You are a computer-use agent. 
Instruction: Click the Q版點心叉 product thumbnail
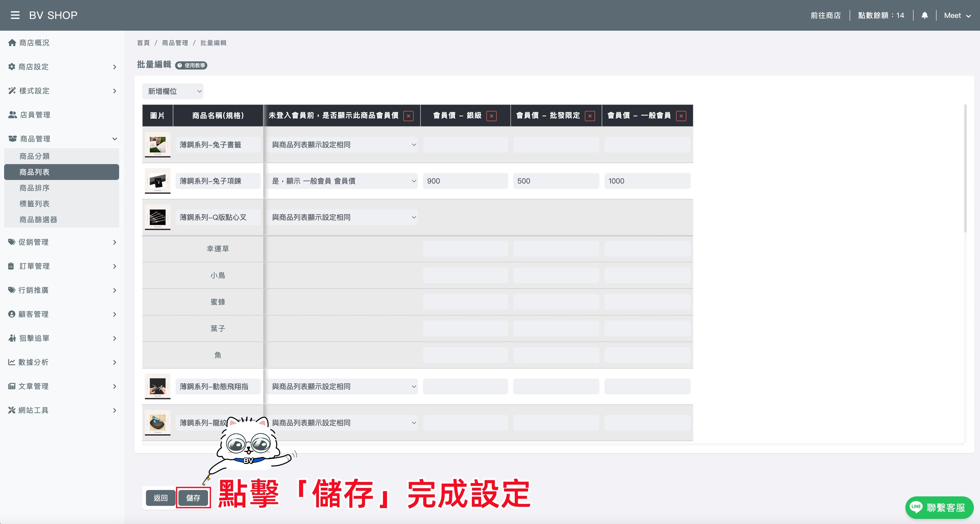click(157, 217)
